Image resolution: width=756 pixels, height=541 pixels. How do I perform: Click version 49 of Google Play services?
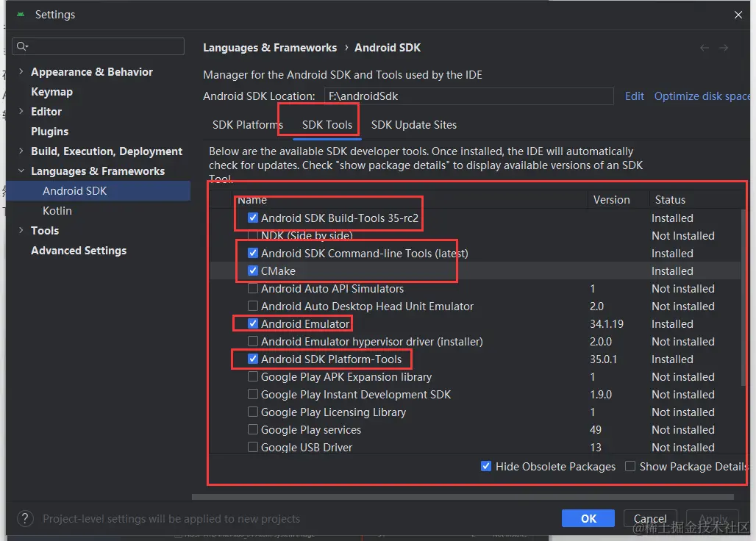(596, 430)
